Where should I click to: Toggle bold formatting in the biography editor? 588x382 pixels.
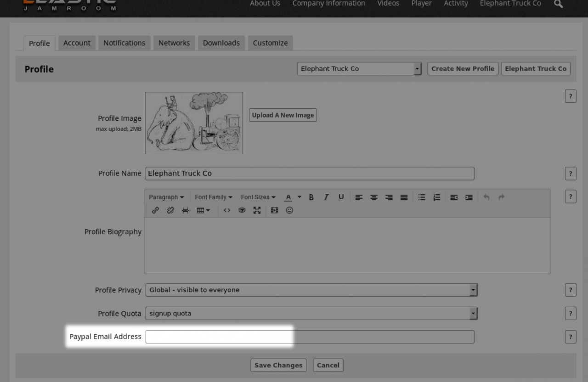(x=311, y=197)
